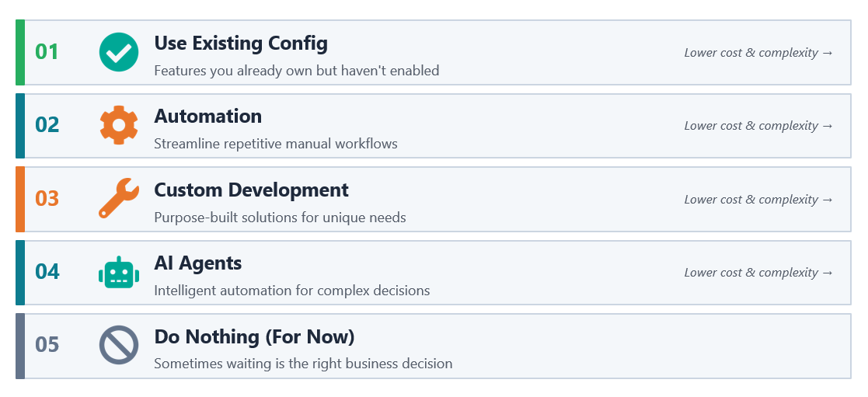Click the orange number 03 label
Screen dimensions: 868x397
pyautogui.click(x=47, y=198)
